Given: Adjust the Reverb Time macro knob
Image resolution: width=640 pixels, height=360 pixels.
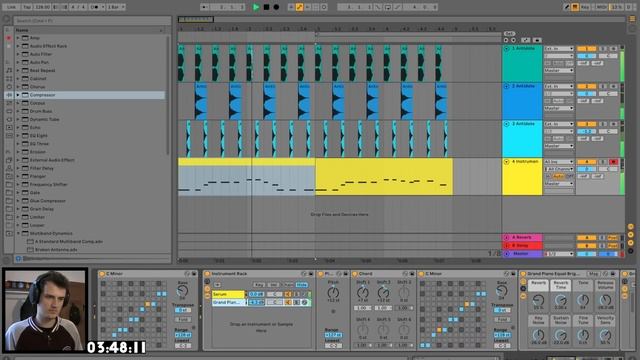Looking at the screenshot, I should [x=561, y=301].
